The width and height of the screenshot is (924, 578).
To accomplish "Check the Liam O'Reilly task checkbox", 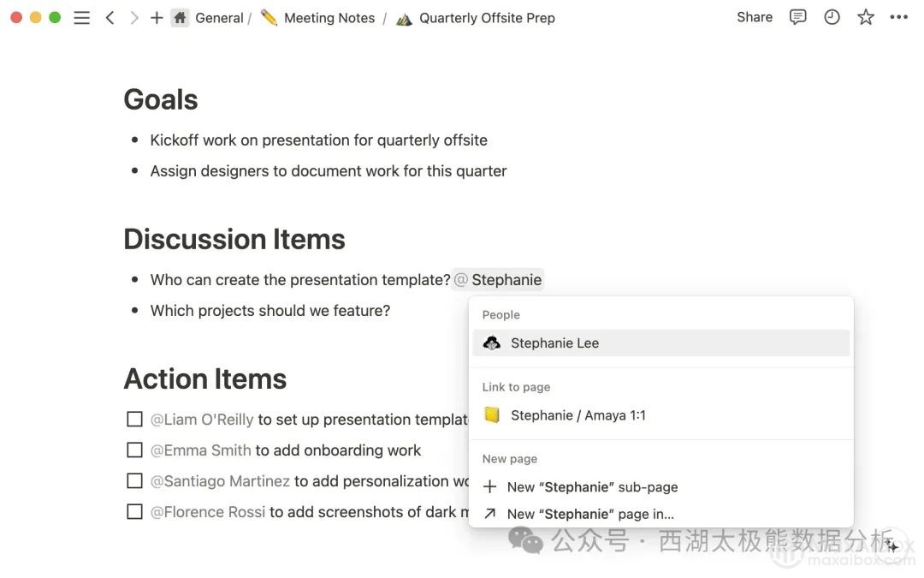I will pos(134,420).
